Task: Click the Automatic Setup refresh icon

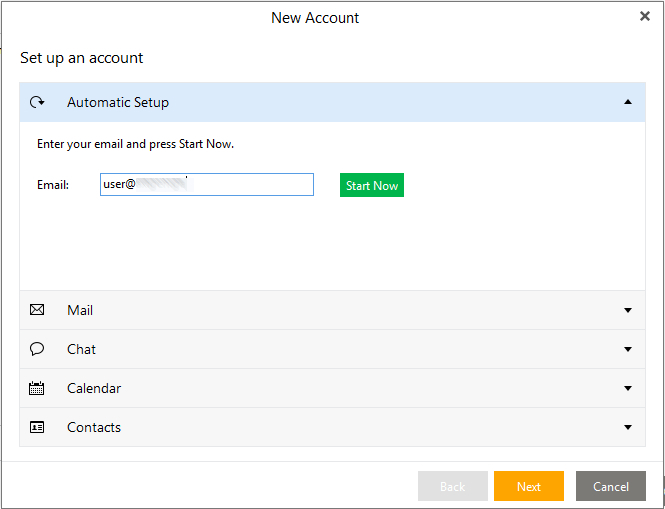Action: coord(37,102)
